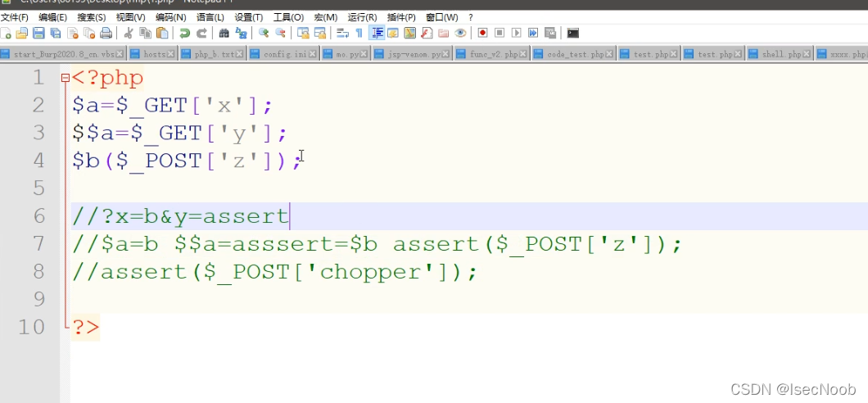This screenshot has height=403, width=868.
Task: Undo the last edit with the green arrow
Action: coord(185,34)
